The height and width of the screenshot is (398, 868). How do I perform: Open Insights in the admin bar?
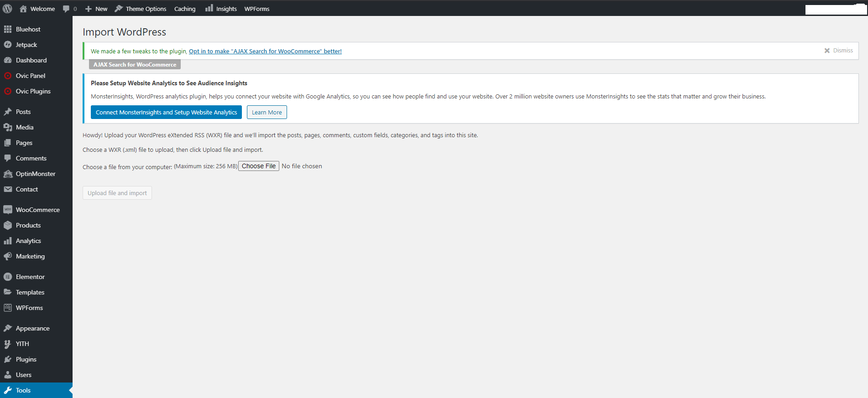pos(221,9)
